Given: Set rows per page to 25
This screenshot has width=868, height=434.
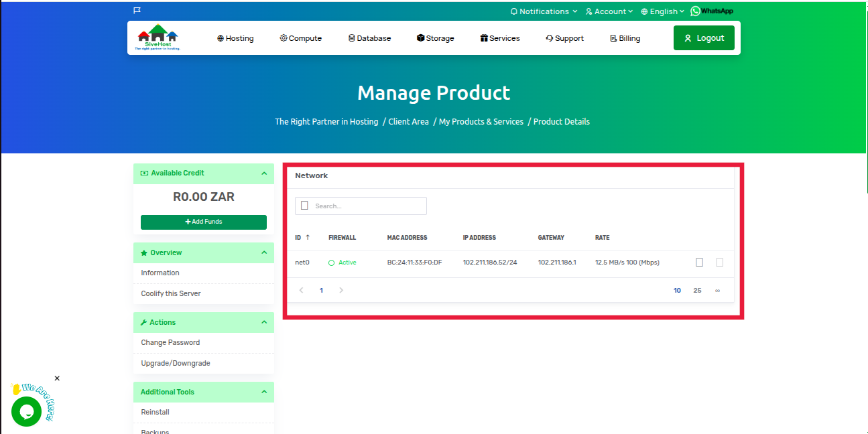Looking at the screenshot, I should (x=698, y=290).
